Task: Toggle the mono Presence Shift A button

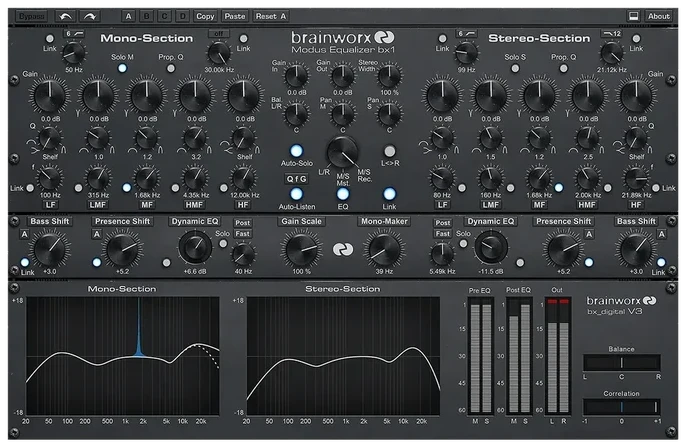Action: pyautogui.click(x=97, y=234)
